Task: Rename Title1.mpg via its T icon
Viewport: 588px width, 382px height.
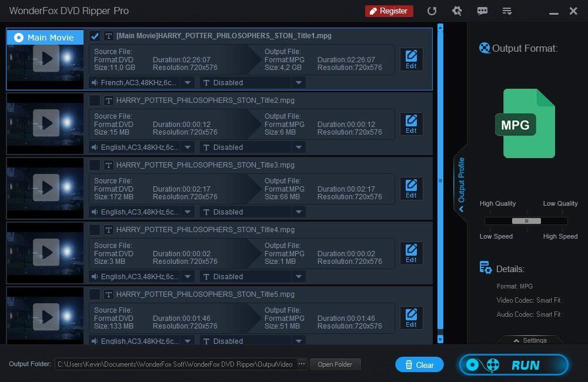Action: click(108, 36)
